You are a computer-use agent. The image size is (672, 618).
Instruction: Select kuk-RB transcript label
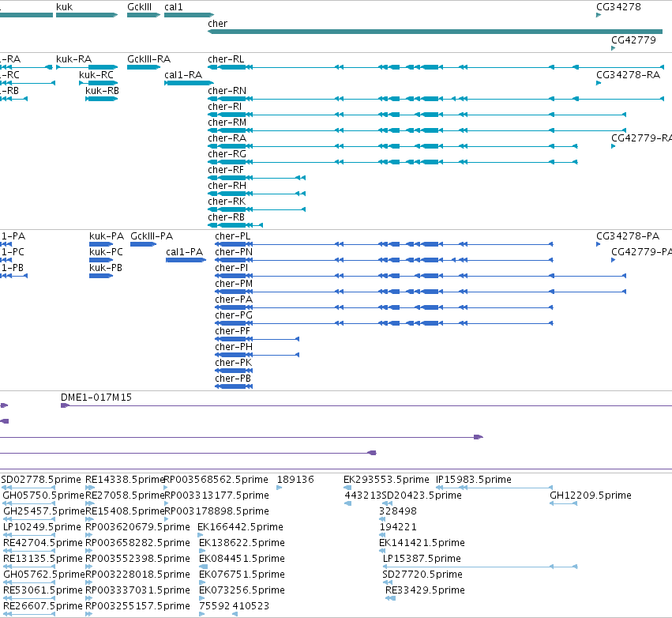pos(102,91)
